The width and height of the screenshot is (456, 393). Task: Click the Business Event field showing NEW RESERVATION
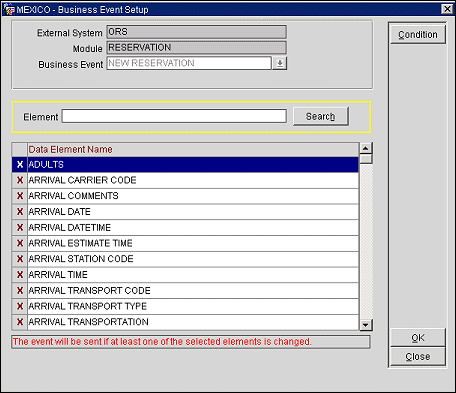189,63
